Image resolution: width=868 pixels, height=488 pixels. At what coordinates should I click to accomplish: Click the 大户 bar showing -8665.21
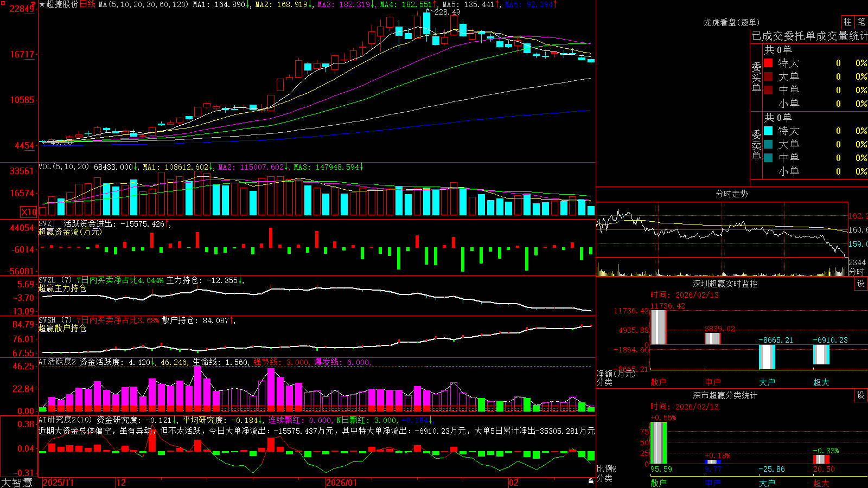pyautogui.click(x=767, y=357)
